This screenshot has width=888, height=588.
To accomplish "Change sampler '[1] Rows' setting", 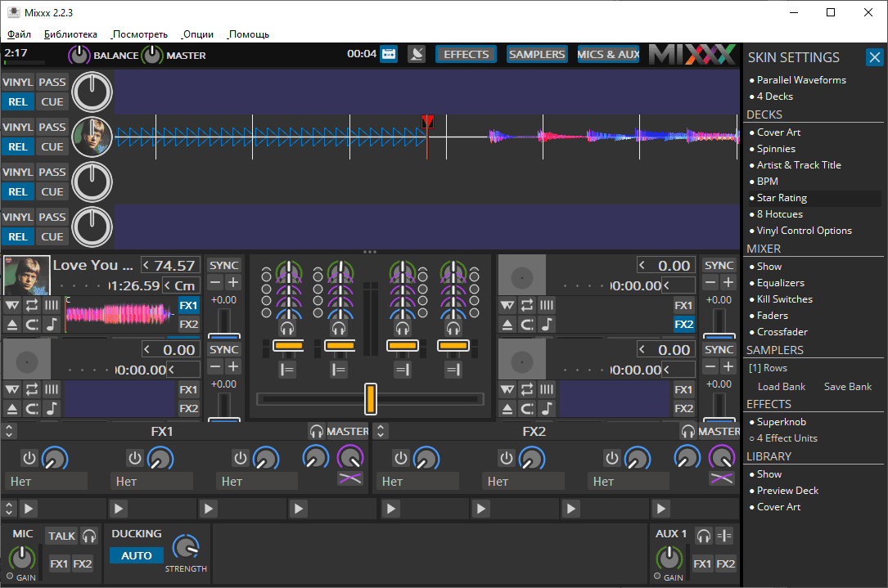I will tap(768, 368).
